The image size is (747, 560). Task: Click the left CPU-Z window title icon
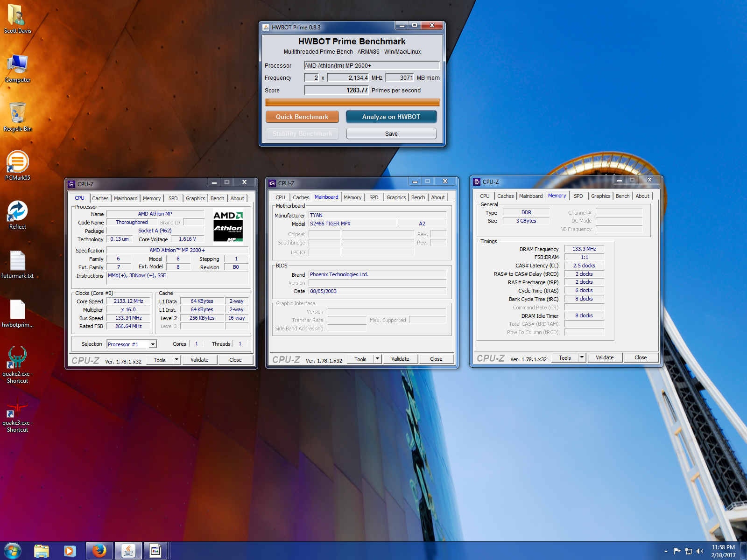point(71,184)
